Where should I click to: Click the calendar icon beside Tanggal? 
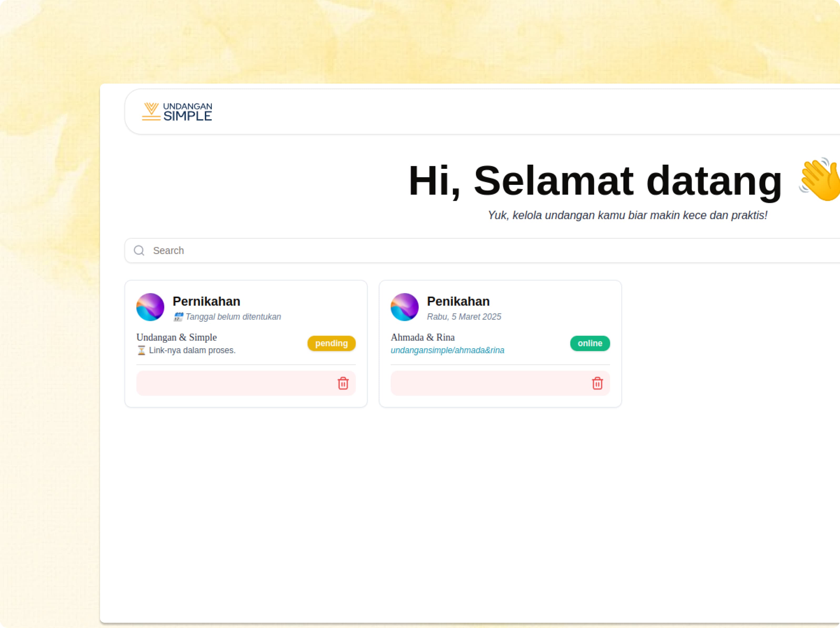click(178, 317)
